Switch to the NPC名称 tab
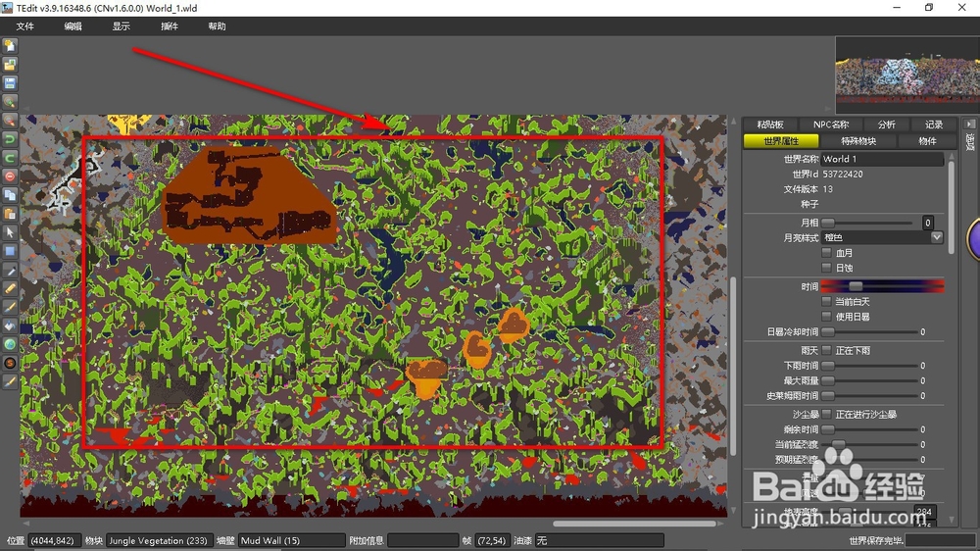Viewport: 980px width, 551px height. [831, 125]
